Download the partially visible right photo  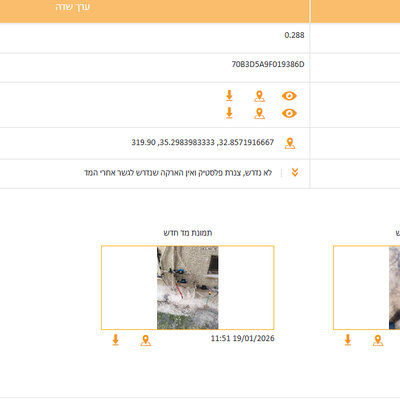[348, 340]
